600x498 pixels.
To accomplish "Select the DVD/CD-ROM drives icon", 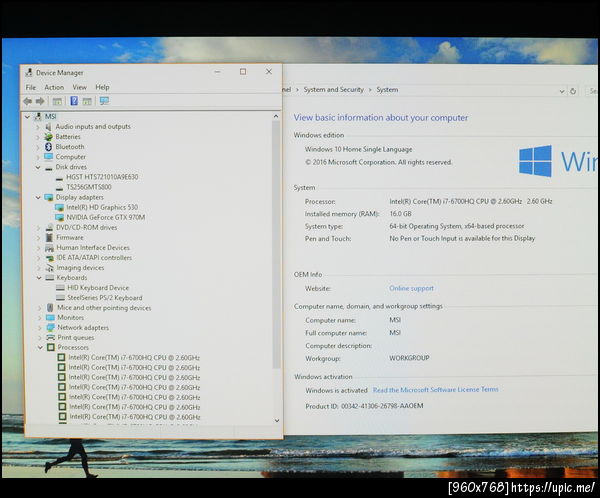I will [x=49, y=227].
